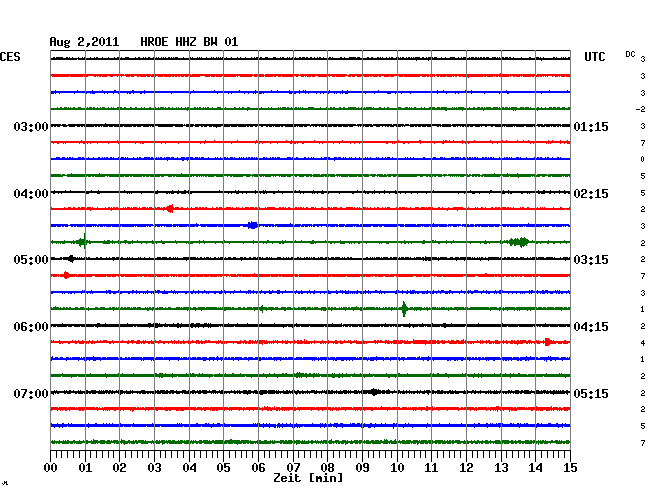Screen dimensions: 650x494
Task: Click bottom axis minute label '02'
Action: click(x=119, y=468)
